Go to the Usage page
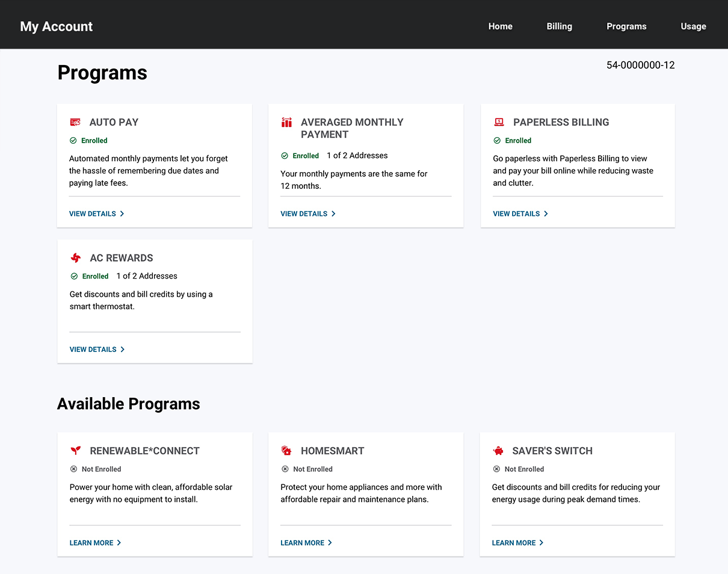Image resolution: width=728 pixels, height=574 pixels. (693, 26)
